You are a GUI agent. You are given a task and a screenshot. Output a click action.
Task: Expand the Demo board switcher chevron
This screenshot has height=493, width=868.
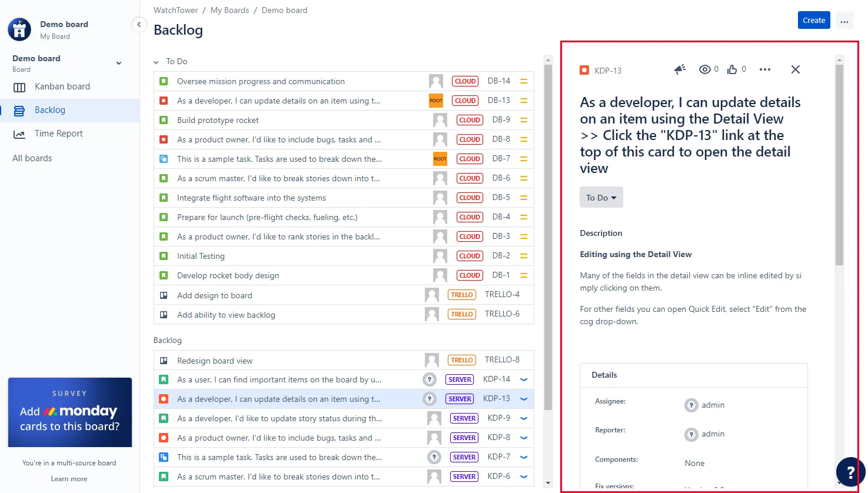pos(119,63)
